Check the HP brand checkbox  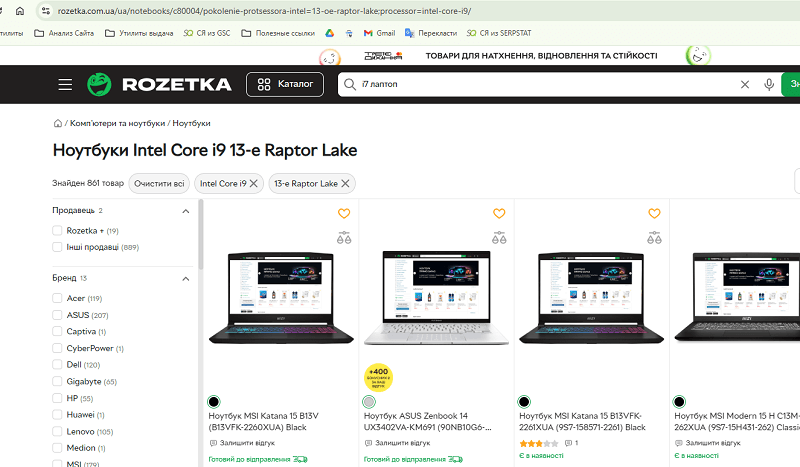click(57, 398)
